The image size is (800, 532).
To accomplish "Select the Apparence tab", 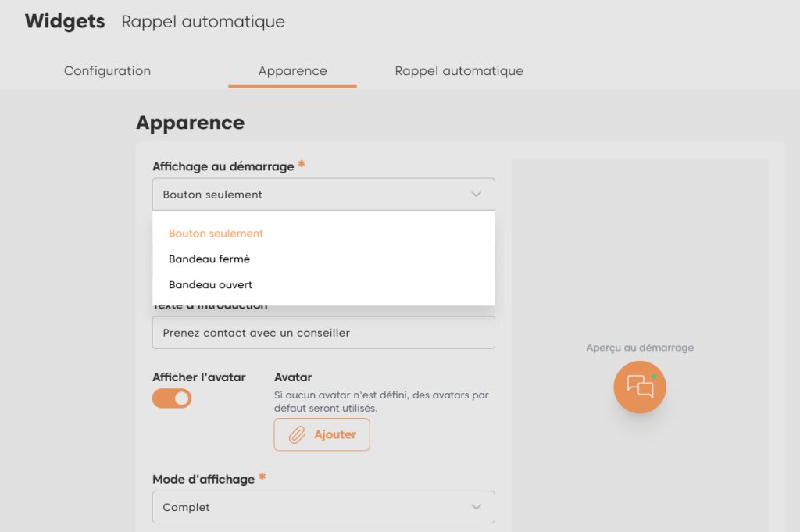I will pos(293,71).
